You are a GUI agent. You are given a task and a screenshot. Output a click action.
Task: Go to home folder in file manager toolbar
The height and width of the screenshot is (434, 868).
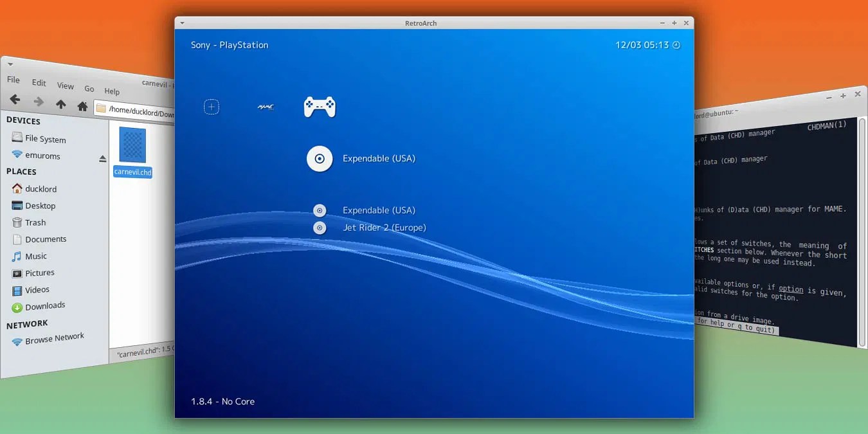[82, 106]
